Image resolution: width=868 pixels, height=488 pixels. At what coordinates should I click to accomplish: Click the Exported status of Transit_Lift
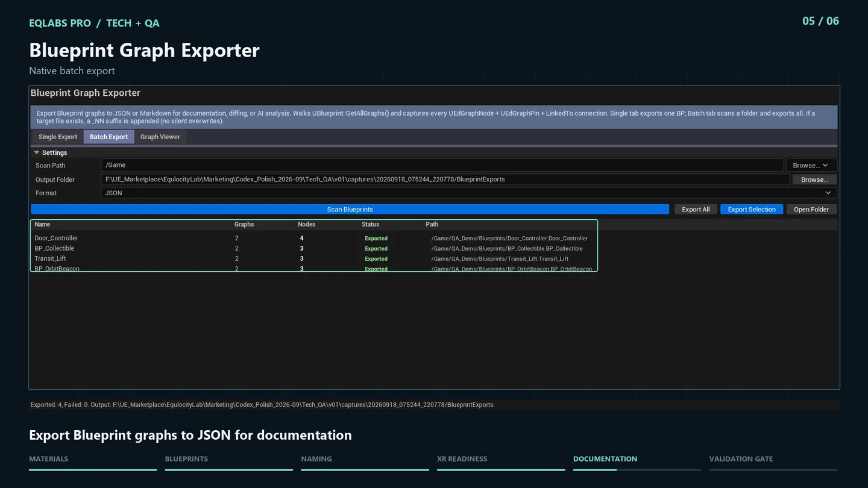376,259
